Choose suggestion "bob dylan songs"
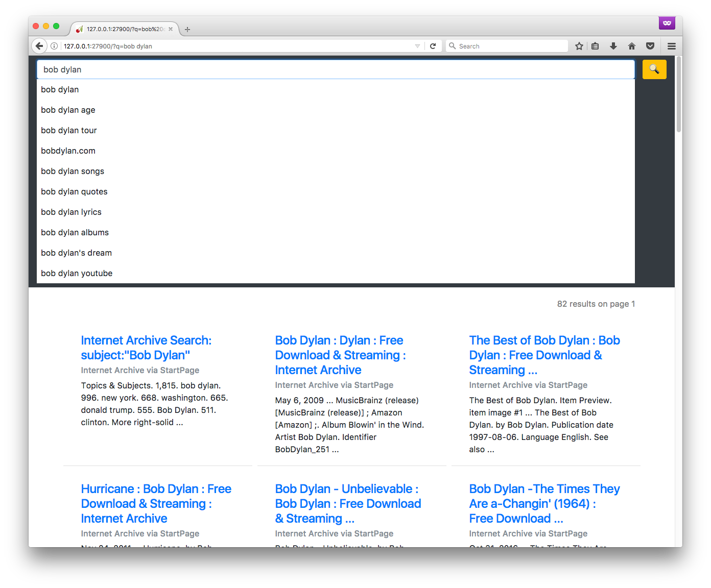The height and width of the screenshot is (588, 711). coord(336,171)
